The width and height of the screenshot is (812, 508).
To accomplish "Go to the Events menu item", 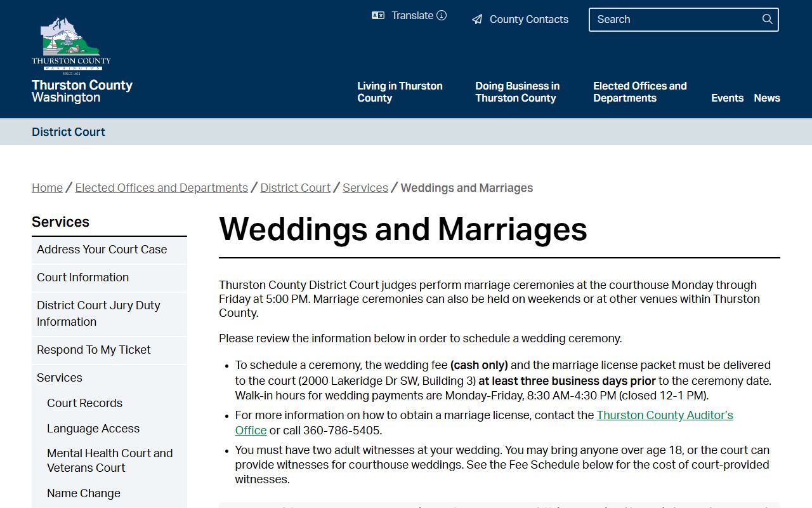I will pos(727,98).
